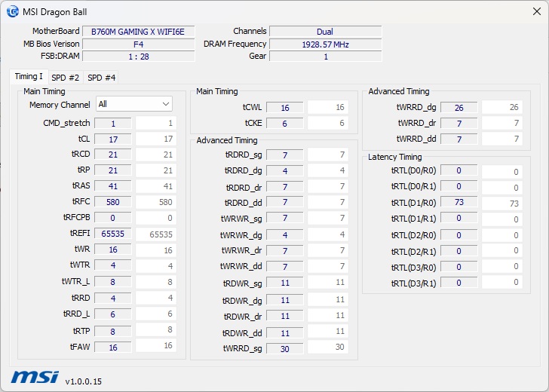
Task: Select the Timing I tab
Action: [x=29, y=77]
